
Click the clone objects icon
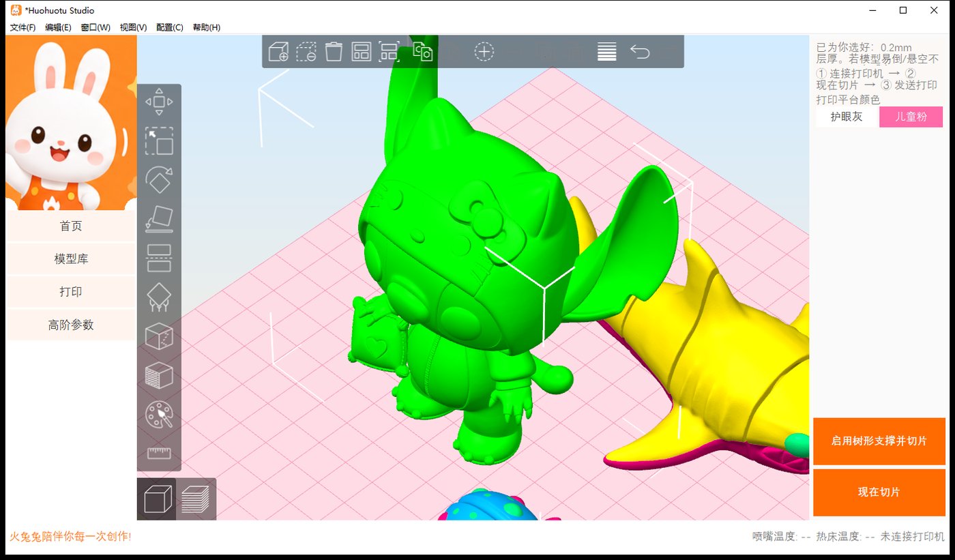tap(423, 52)
